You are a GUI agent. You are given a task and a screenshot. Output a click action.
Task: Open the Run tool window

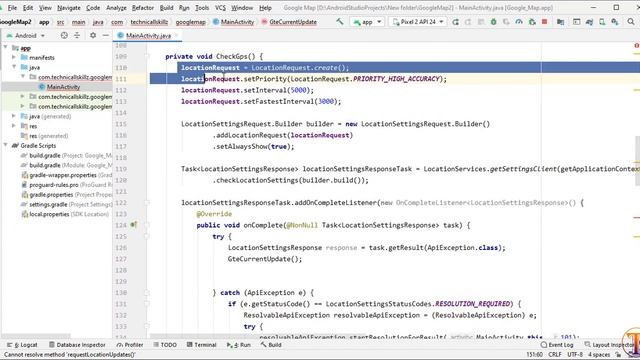click(x=239, y=345)
